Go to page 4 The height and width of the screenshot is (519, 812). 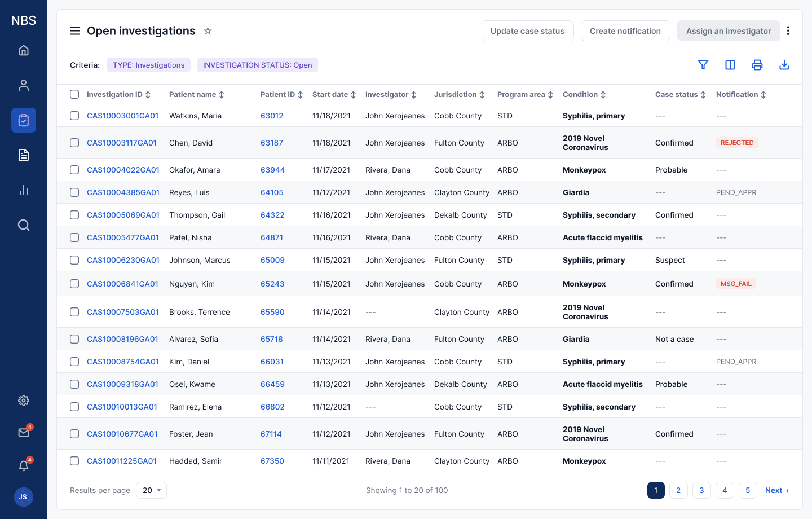click(x=725, y=490)
